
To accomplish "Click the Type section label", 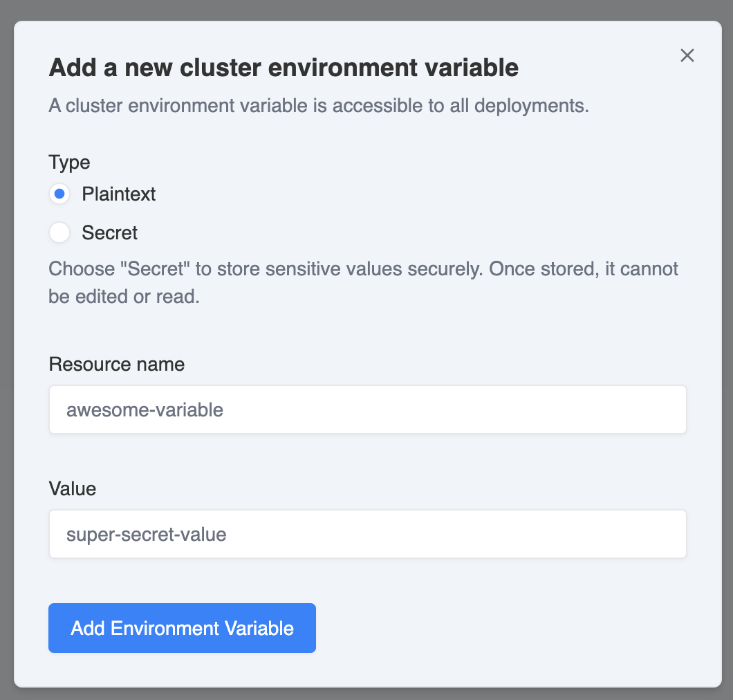I will click(x=69, y=162).
